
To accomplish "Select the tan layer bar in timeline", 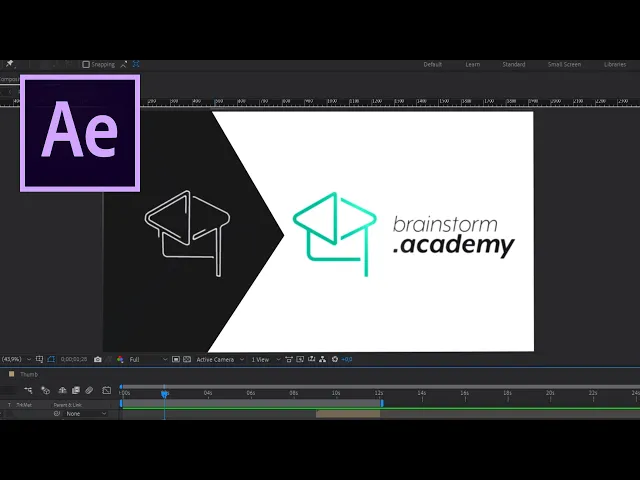I will [348, 414].
